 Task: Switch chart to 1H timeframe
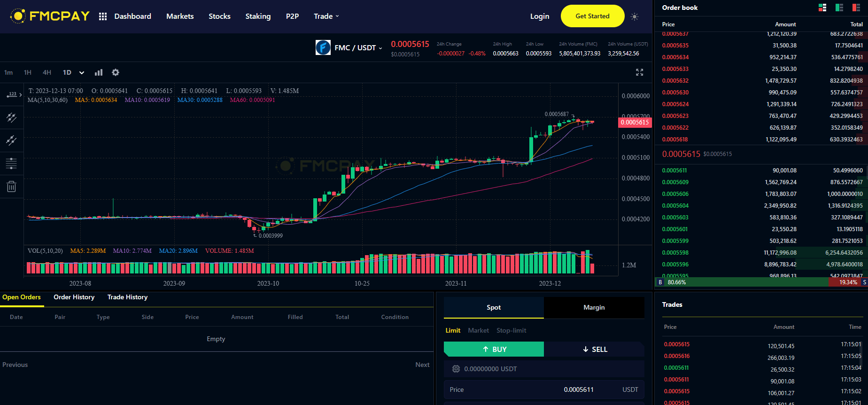(x=28, y=72)
